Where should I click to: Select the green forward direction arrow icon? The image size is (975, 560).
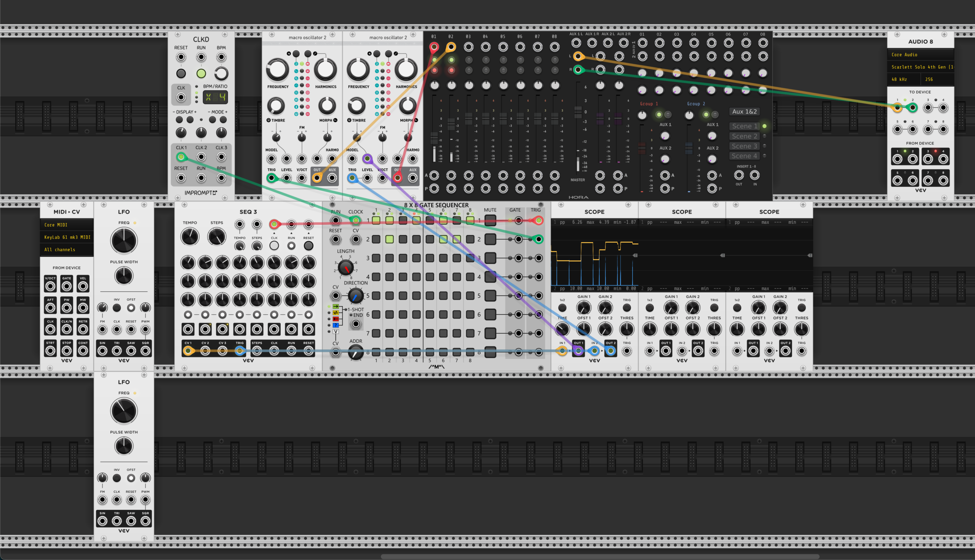pyautogui.click(x=336, y=306)
